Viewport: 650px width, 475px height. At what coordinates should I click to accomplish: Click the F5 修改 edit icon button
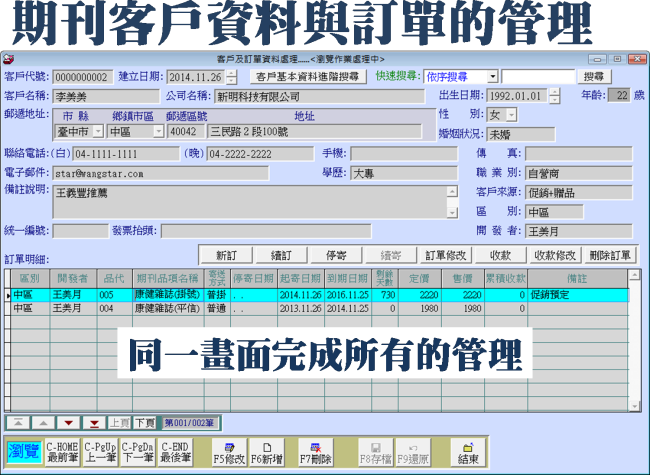point(230,450)
